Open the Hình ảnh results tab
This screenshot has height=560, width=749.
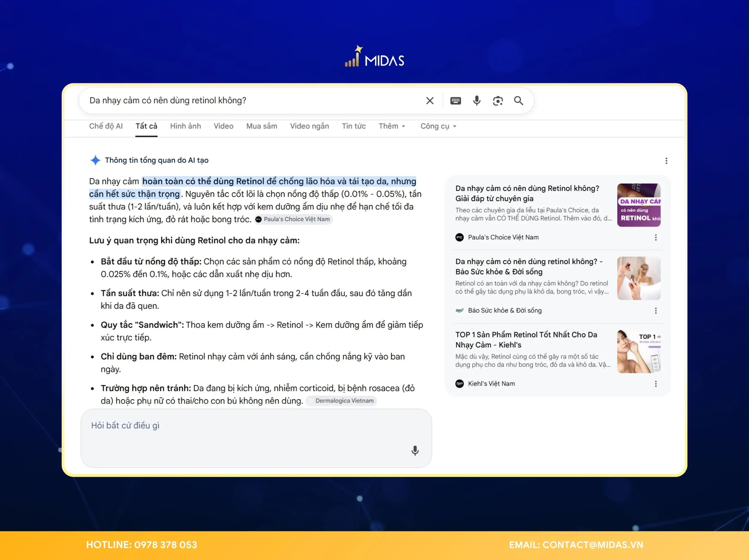[x=185, y=126]
